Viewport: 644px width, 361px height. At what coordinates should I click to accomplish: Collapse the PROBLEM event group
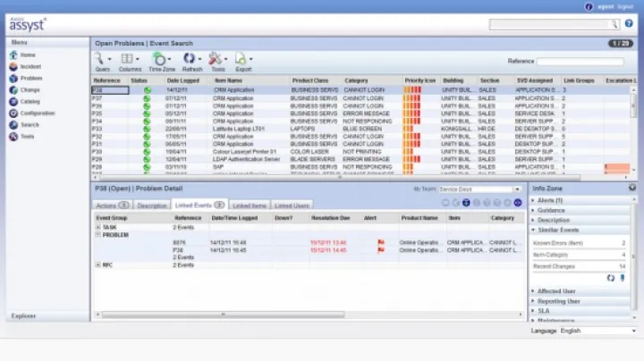tap(98, 235)
